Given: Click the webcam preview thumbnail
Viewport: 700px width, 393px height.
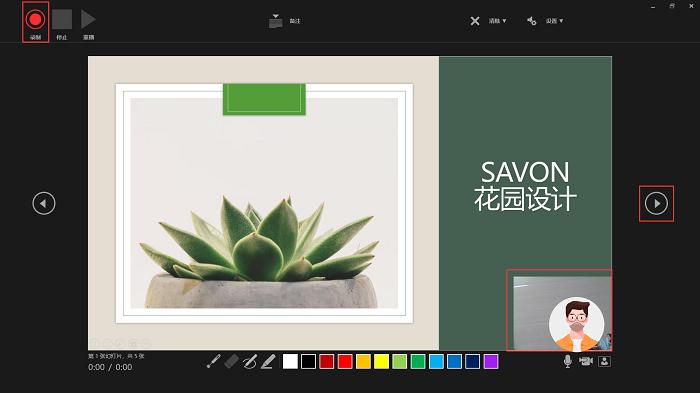Looking at the screenshot, I should click(x=562, y=313).
